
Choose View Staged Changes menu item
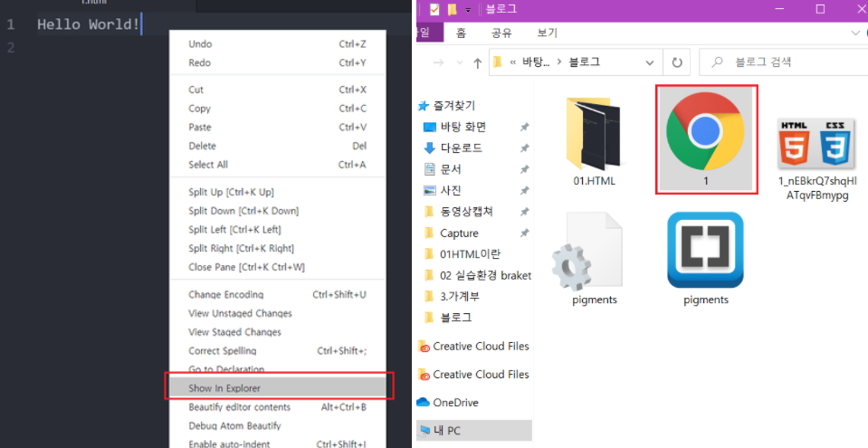point(277,332)
